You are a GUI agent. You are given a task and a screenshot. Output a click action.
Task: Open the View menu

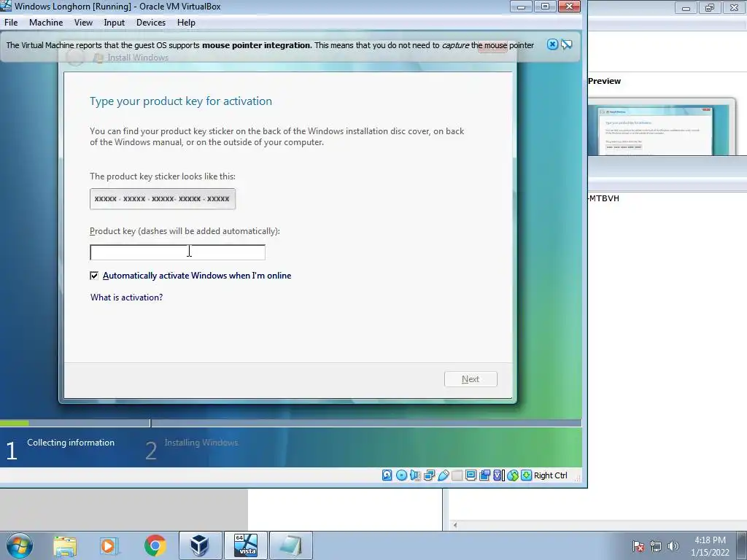point(83,23)
